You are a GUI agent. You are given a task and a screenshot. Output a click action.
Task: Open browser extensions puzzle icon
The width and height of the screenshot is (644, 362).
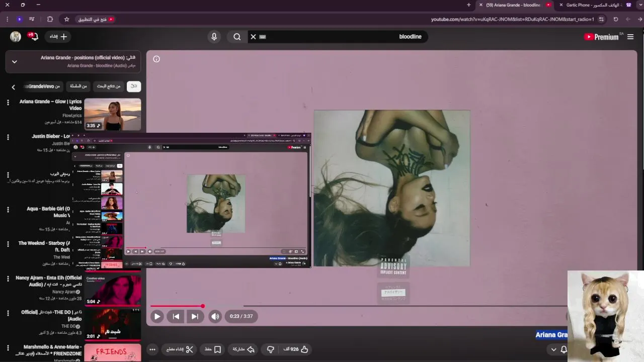click(50, 19)
